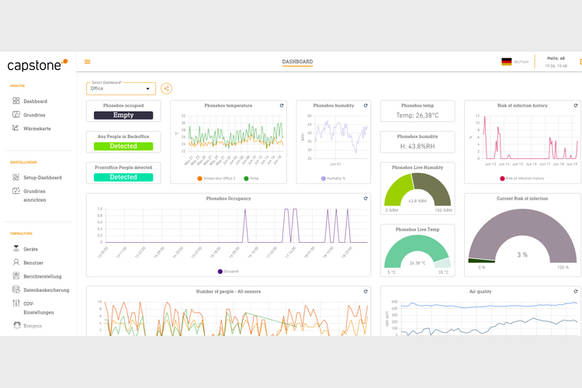Click the H: 43.8%RH value
The height and width of the screenshot is (388, 582).
point(417,146)
